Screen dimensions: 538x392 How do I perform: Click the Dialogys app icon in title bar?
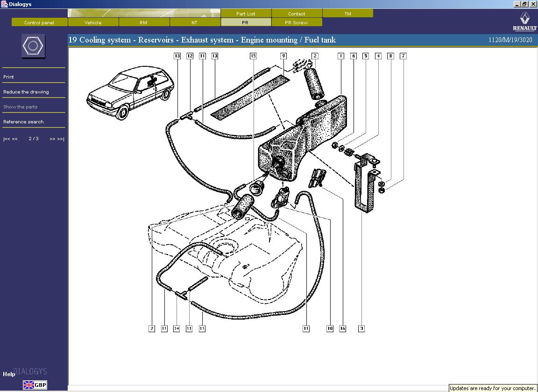tap(4, 4)
